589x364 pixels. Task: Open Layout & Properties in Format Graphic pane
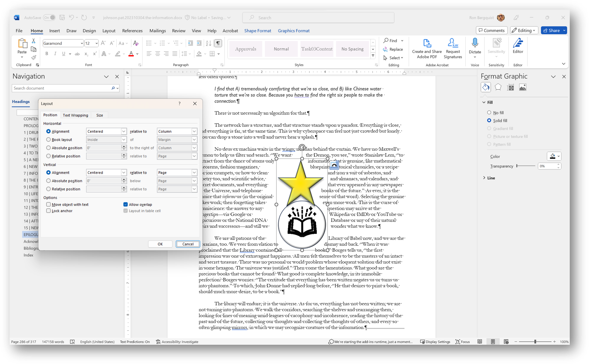click(510, 87)
